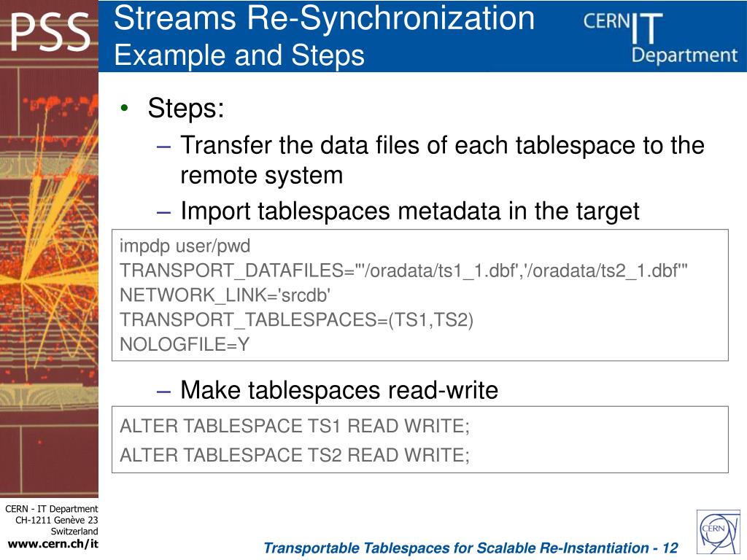Click the NOLOGFILE=Y line

(x=185, y=344)
